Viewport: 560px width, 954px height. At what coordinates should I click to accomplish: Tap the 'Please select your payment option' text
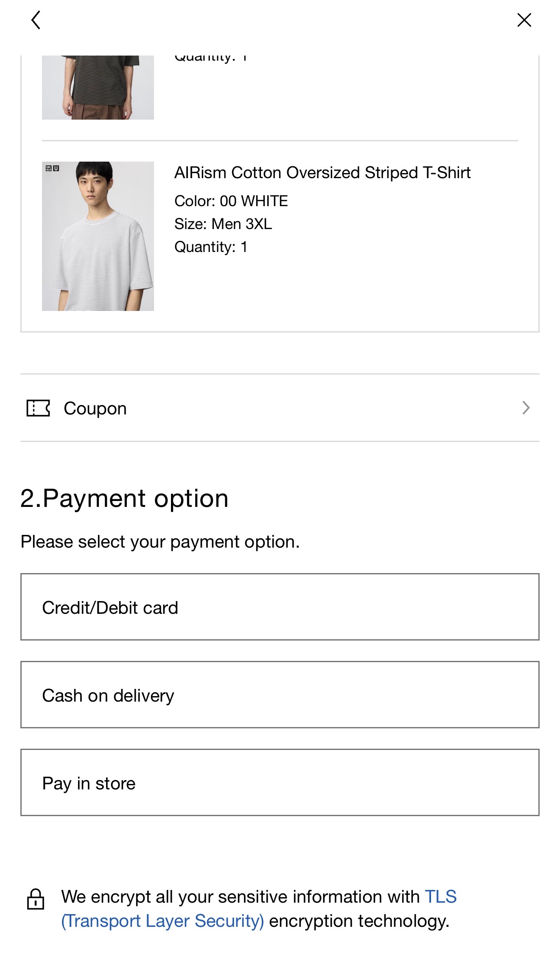click(x=160, y=542)
